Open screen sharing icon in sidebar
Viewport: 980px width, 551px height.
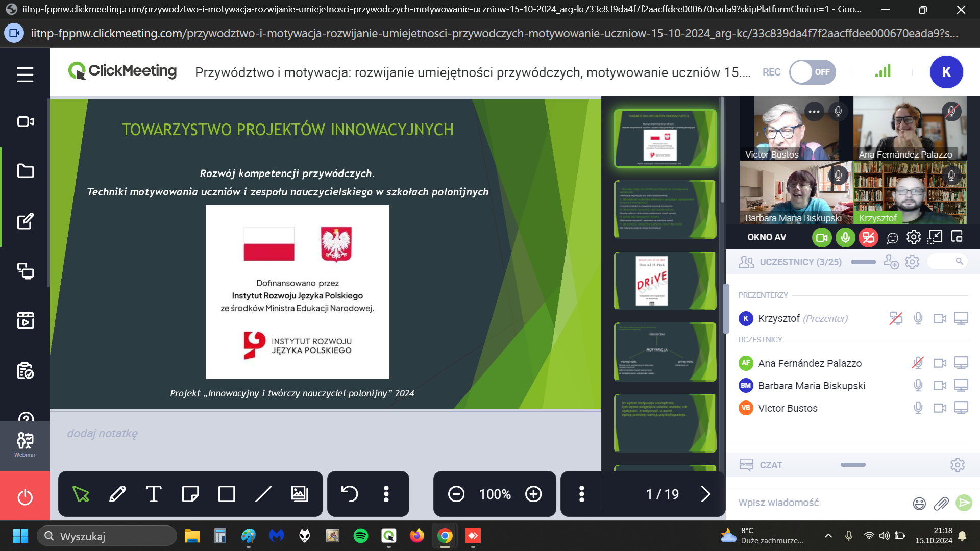tap(25, 271)
